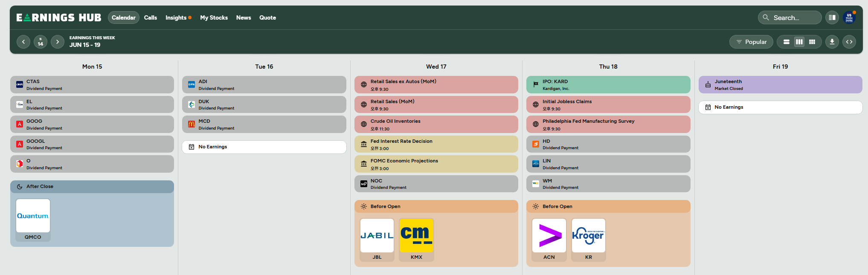The height and width of the screenshot is (275, 868).
Task: Click the ADI company logo icon
Action: point(192,84)
